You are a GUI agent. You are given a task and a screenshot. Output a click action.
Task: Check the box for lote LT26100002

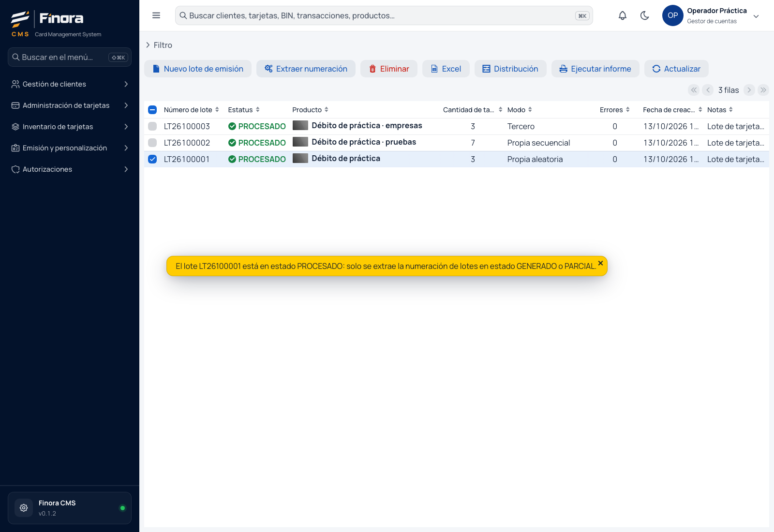point(152,143)
